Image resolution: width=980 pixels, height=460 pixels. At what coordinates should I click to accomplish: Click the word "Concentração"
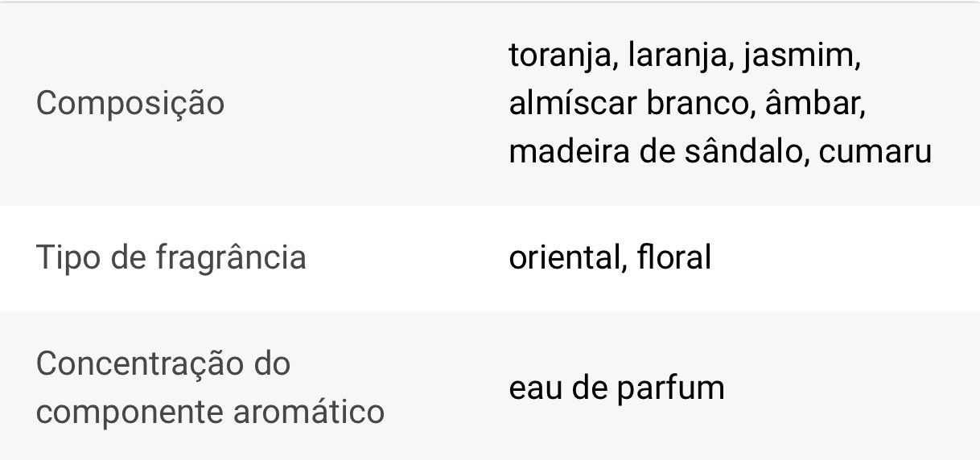141,363
